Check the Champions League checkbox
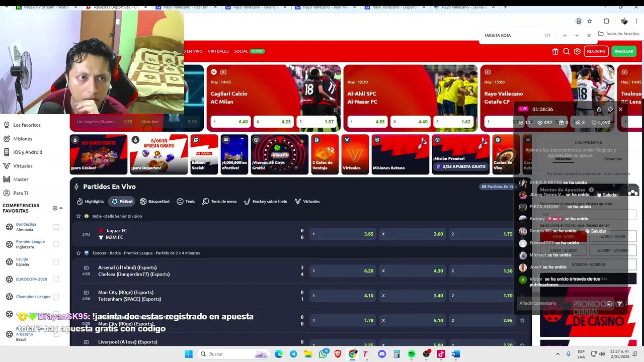Image resolution: width=644 pixels, height=362 pixels. tap(56, 297)
